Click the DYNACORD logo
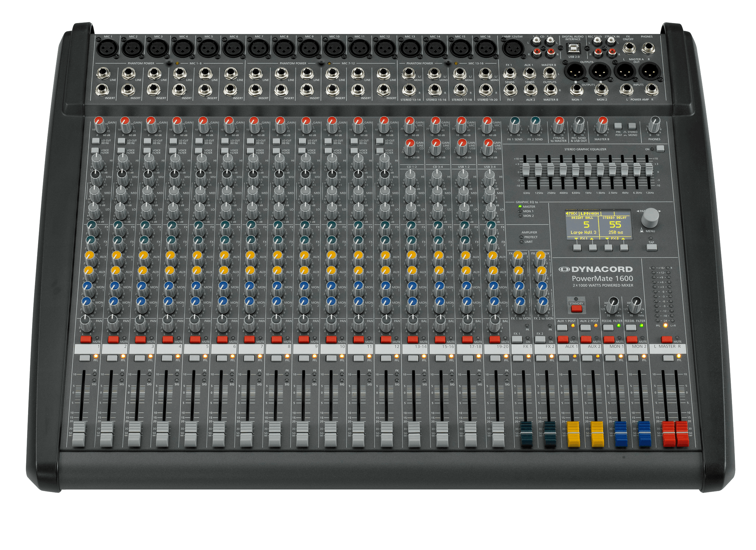 595,269
